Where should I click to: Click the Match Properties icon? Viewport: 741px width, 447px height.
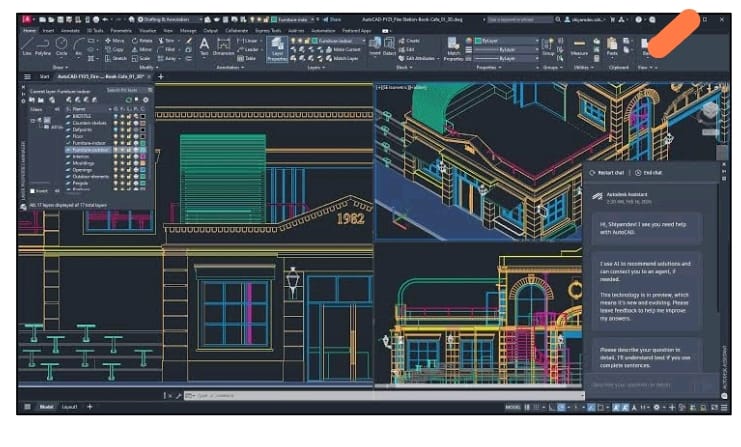454,47
